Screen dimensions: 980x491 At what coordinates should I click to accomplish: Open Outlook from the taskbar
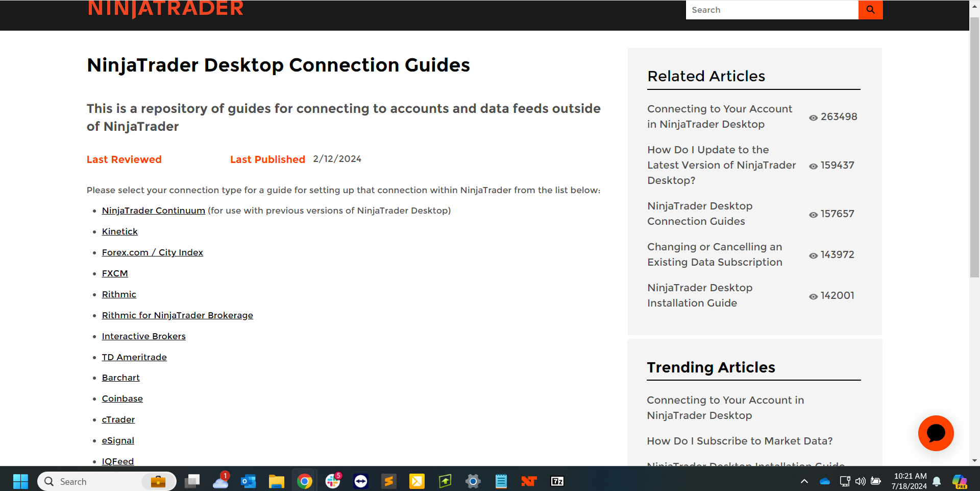[249, 481]
